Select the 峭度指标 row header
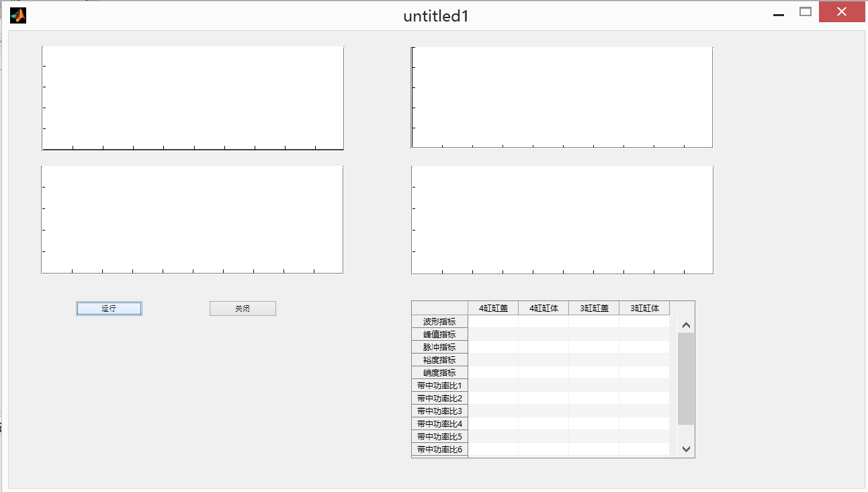This screenshot has height=492, width=868. (439, 372)
